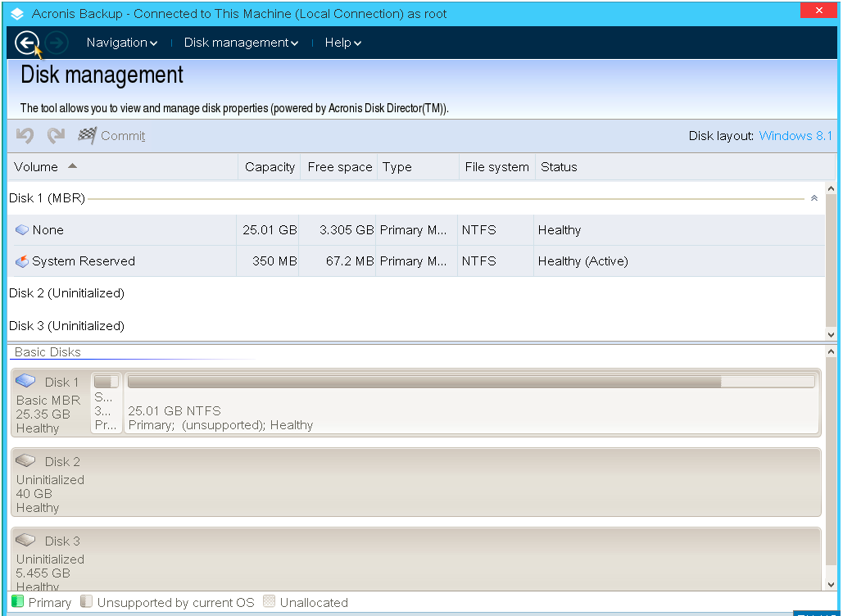Click the volume icon beside None
Viewport: 843px width, 616px height.
pyautogui.click(x=22, y=230)
